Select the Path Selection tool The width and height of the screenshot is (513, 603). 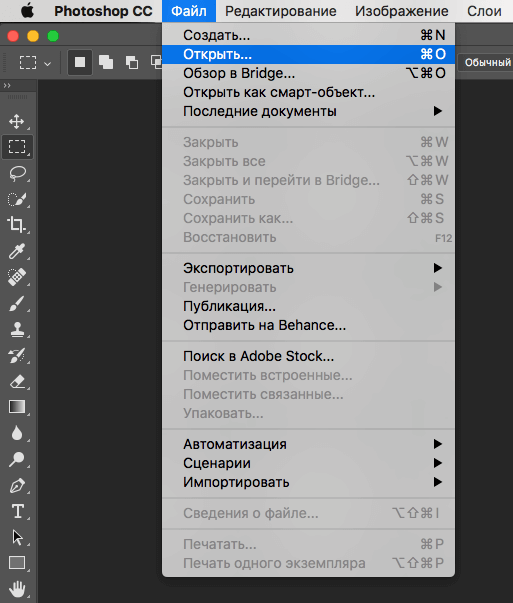click(17, 537)
